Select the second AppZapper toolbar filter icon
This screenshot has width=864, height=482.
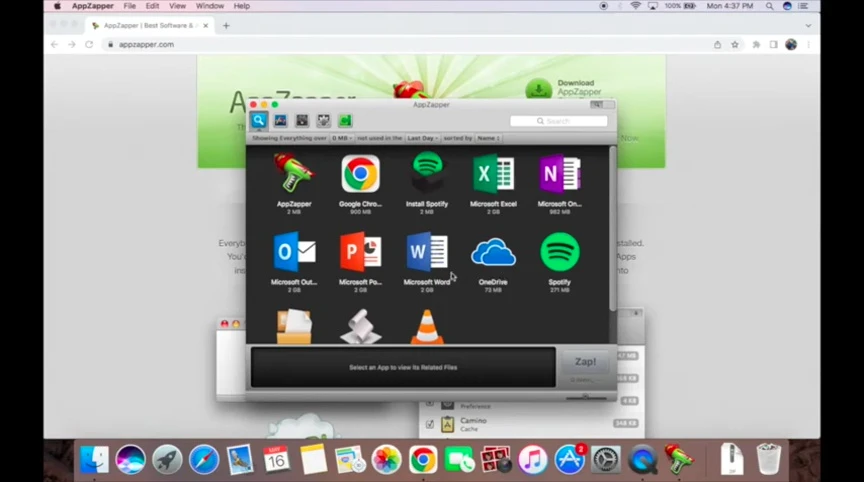[x=280, y=121]
